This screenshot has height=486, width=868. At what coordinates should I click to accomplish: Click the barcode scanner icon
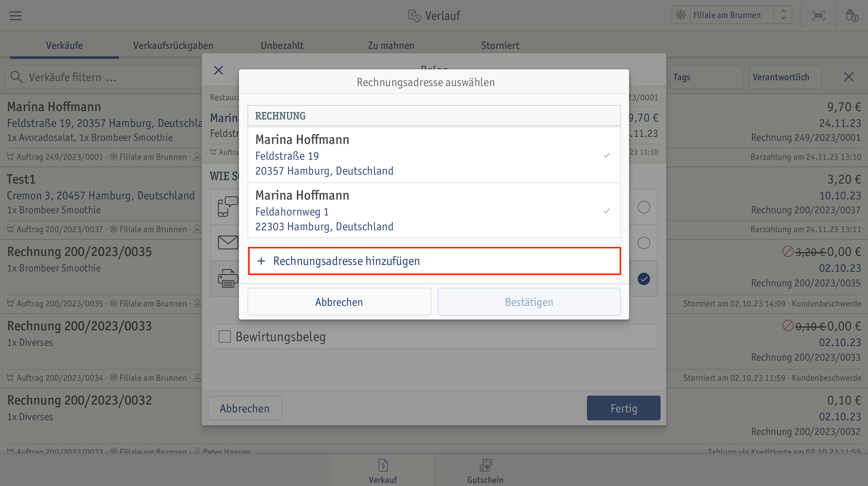click(x=818, y=15)
